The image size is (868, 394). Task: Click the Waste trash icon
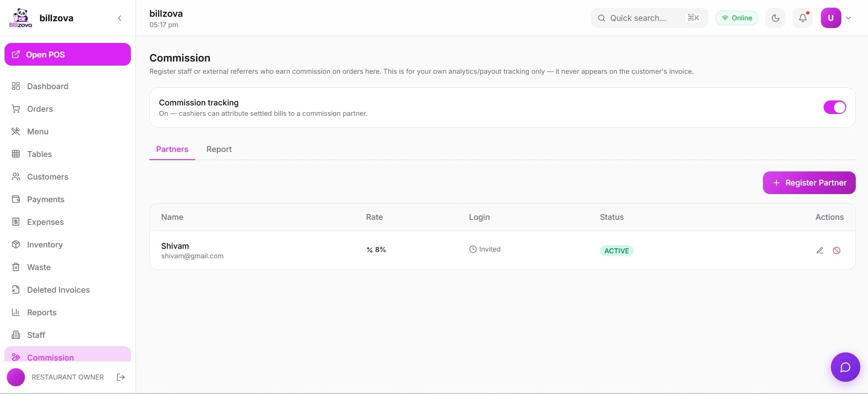pos(16,267)
